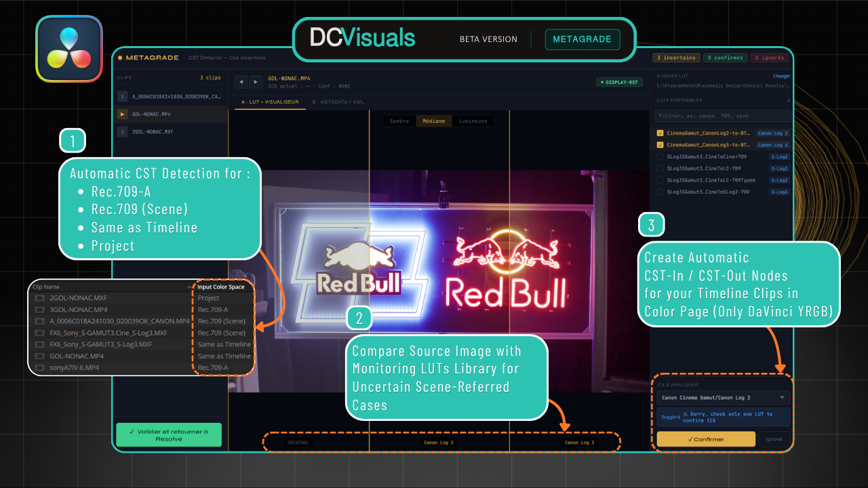
Task: Check the SLog3SGamut3.CineToCine+709 LUT
Action: click(660, 157)
